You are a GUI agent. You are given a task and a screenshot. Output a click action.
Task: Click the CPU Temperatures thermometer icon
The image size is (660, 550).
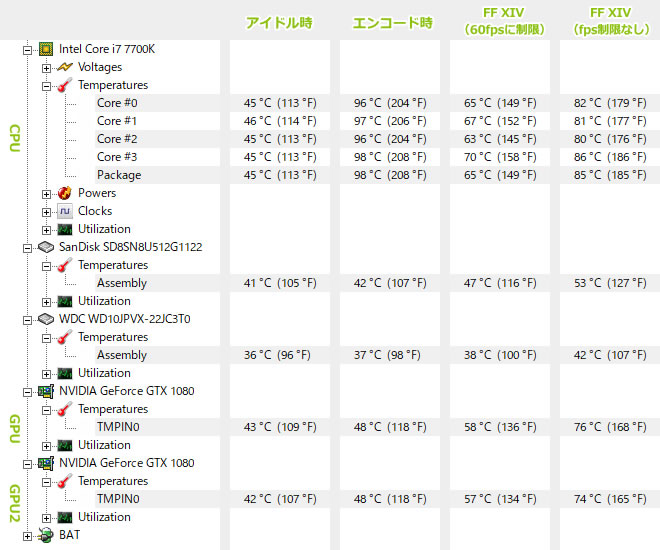pos(64,85)
